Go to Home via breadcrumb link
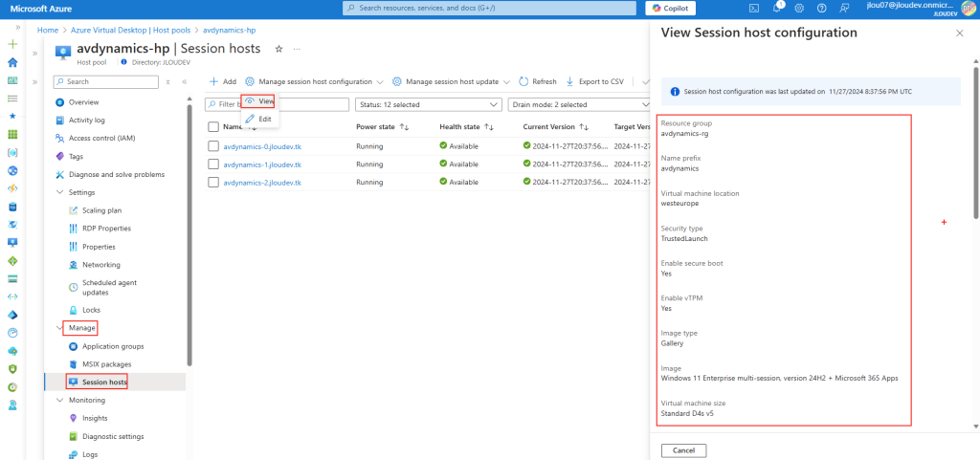The image size is (980, 460). [47, 30]
